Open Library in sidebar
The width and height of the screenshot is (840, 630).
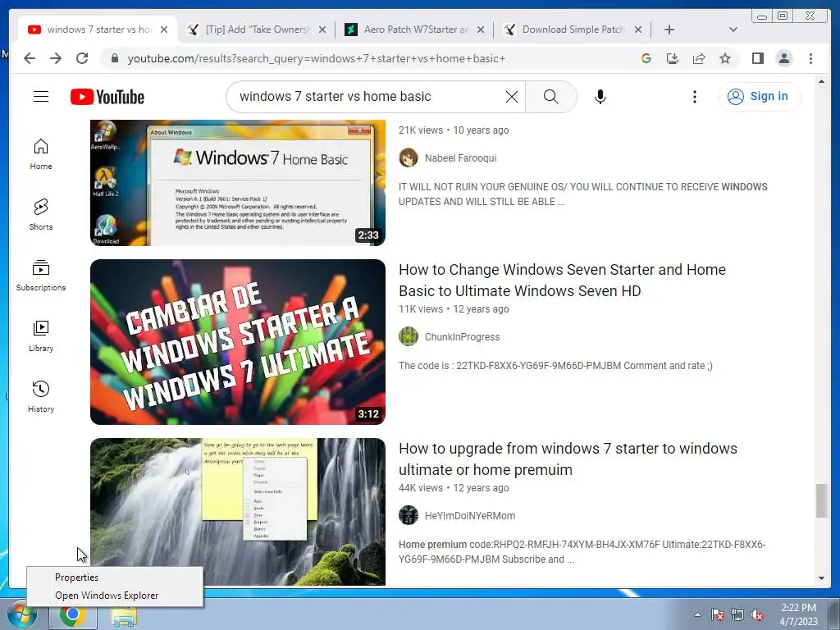point(41,336)
